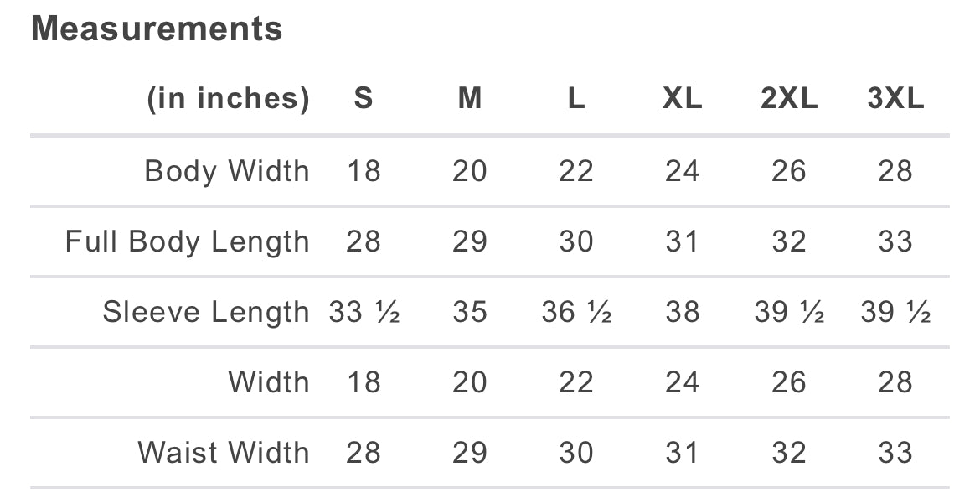
Task: Select the Sleeve Length value for size L
Action: point(576,312)
